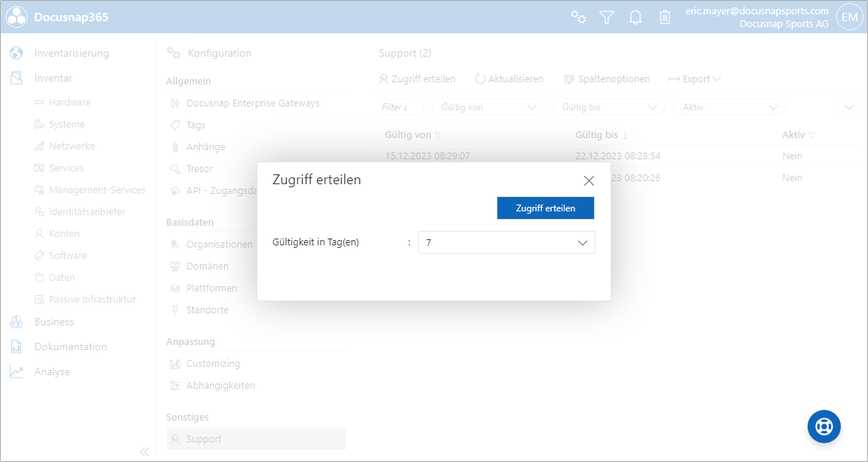The image size is (868, 462).
Task: Click the Docusnap365 logo icon
Action: [17, 17]
